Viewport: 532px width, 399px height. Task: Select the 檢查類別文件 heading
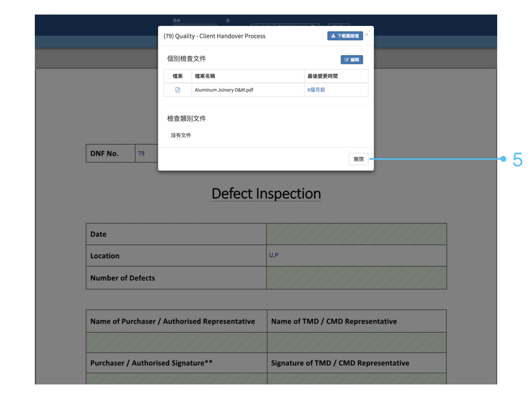[187, 118]
